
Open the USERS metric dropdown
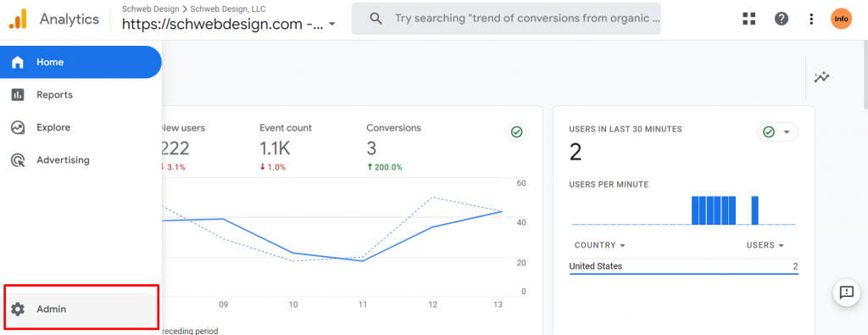point(765,245)
